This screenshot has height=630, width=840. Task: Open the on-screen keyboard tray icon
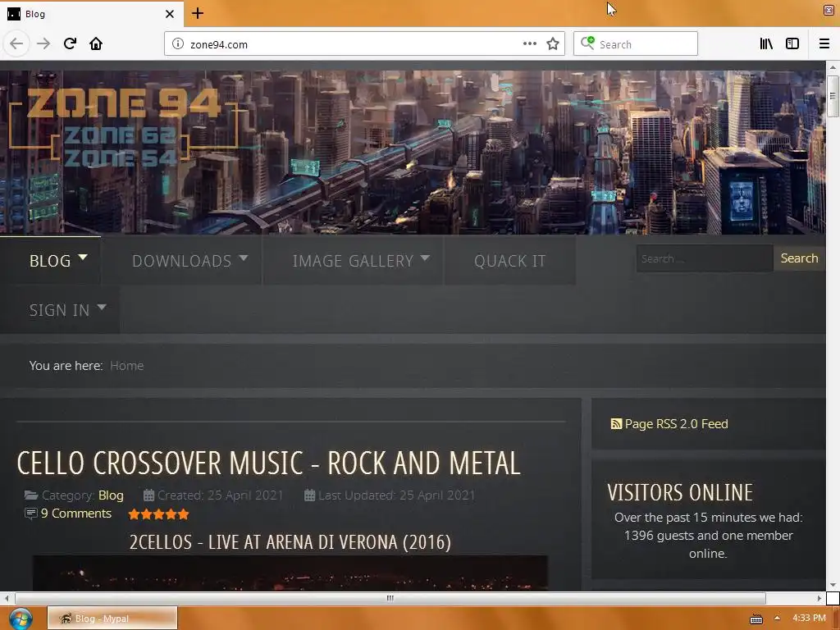pyautogui.click(x=756, y=619)
